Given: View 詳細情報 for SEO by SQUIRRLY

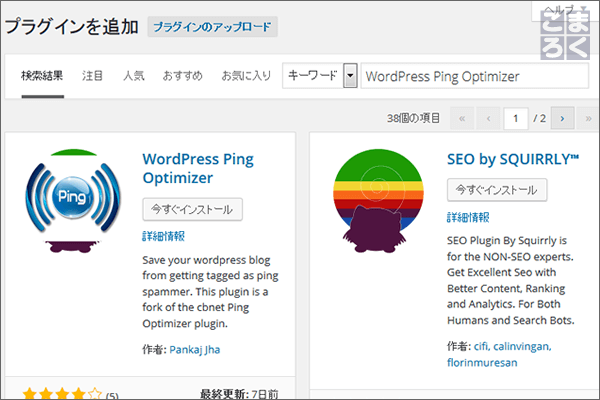Looking at the screenshot, I should [468, 217].
